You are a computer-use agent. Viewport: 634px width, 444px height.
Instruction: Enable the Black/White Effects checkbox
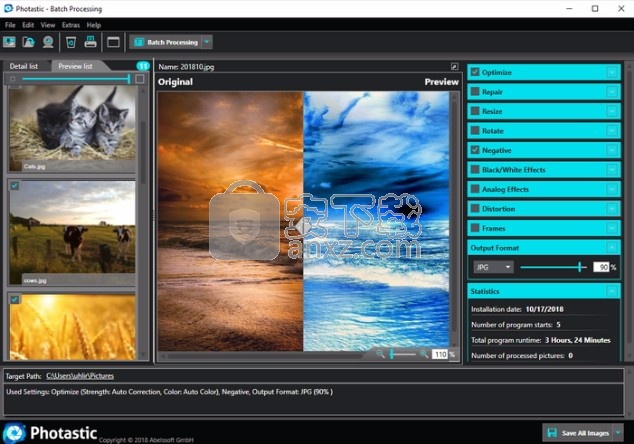point(475,169)
